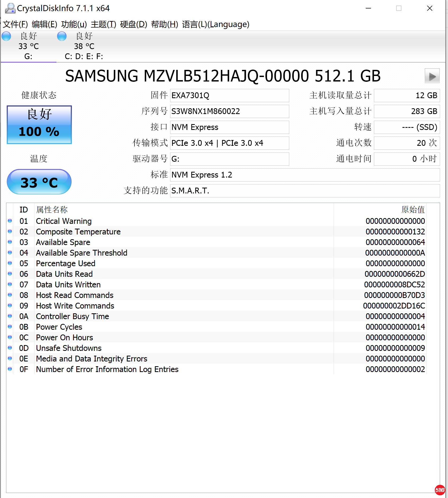Open the 文件(F) menu

pyautogui.click(x=15, y=24)
